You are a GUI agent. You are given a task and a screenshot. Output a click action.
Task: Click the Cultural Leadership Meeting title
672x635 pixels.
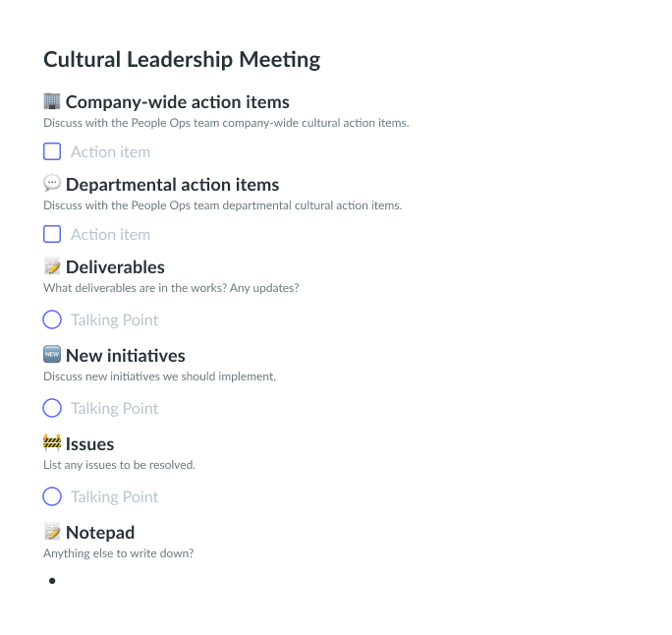point(182,60)
